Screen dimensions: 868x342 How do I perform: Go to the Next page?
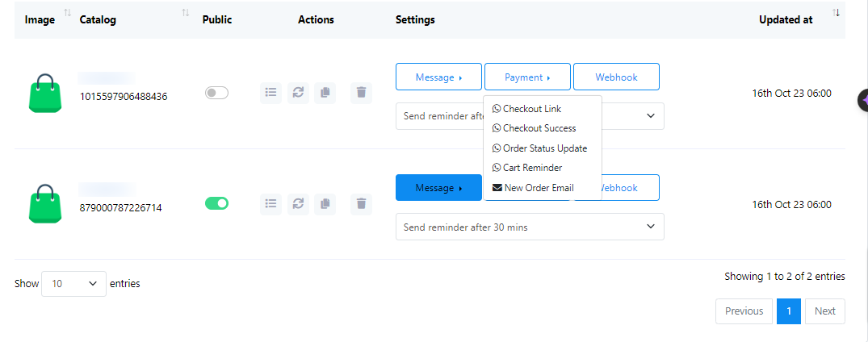(x=824, y=311)
